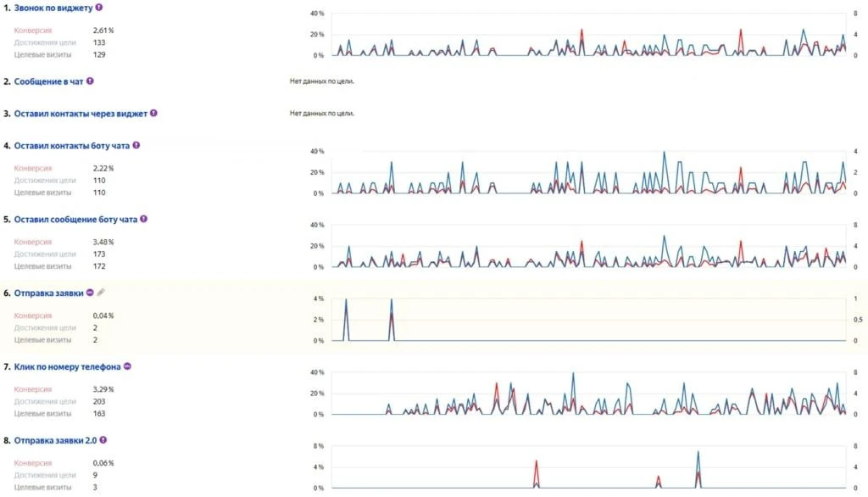Open the goal 'Клик по номеру телефона'
Screen dimensions: 868x497
point(67,366)
